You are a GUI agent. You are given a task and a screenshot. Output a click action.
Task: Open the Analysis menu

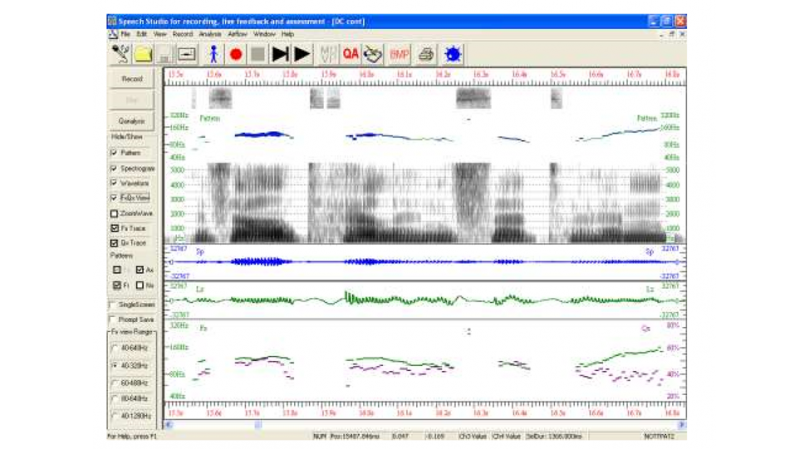coord(210,34)
